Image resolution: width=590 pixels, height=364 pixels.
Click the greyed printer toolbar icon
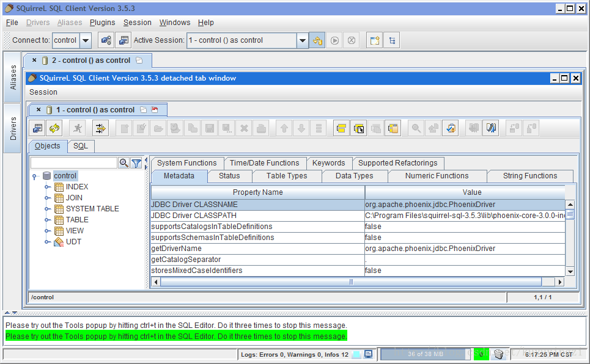coord(261,128)
